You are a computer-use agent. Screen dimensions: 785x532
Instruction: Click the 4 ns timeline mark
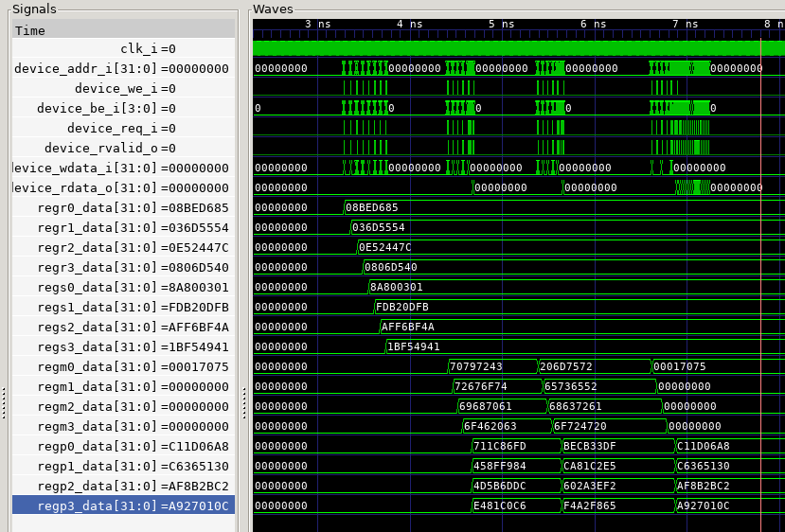pos(410,24)
